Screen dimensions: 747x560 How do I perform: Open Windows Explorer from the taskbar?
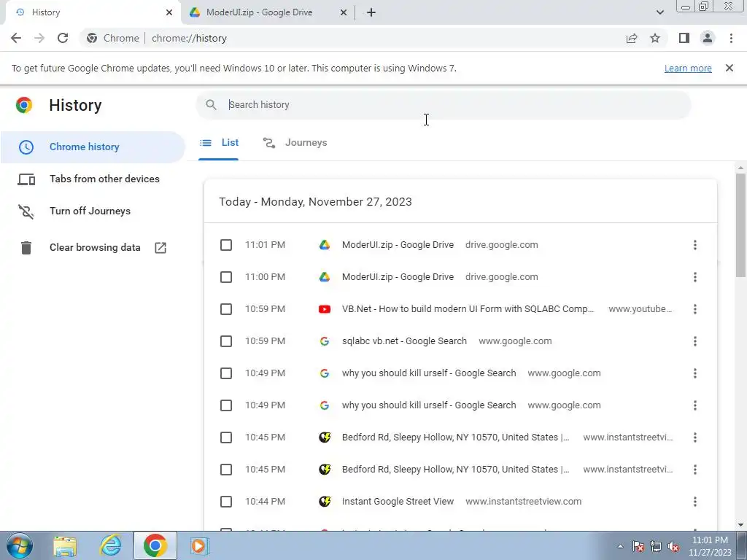(65, 545)
